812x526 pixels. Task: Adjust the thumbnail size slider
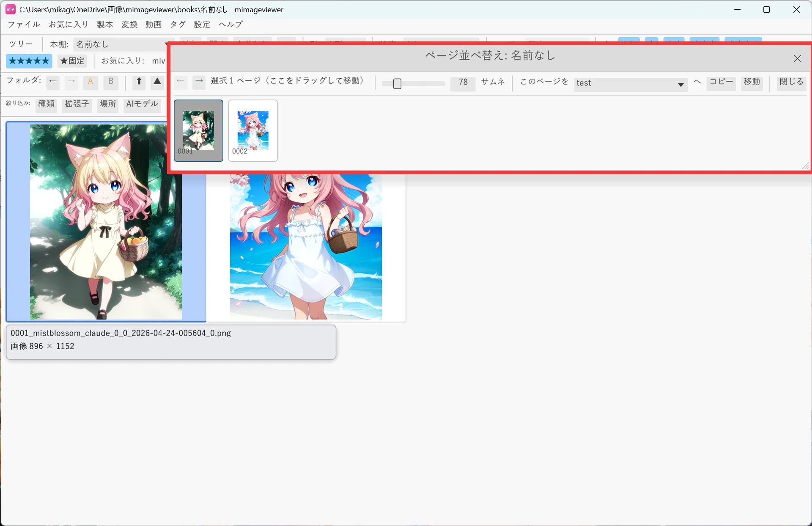(x=413, y=84)
